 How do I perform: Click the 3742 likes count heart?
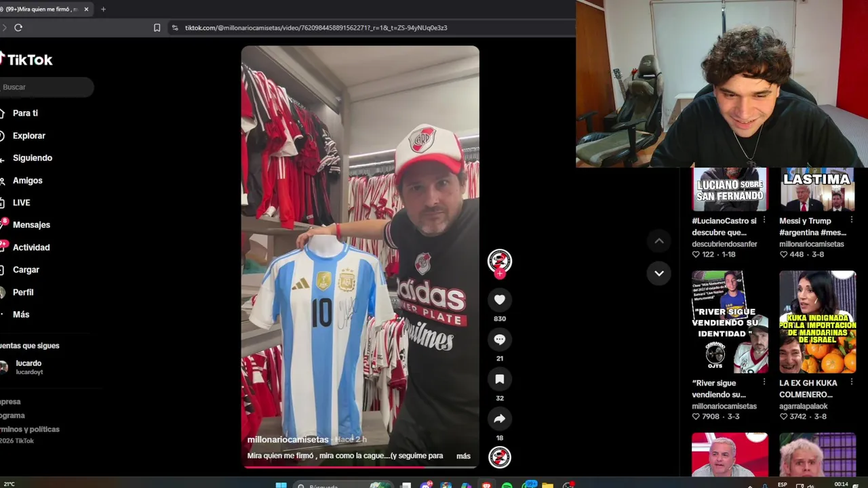783,417
